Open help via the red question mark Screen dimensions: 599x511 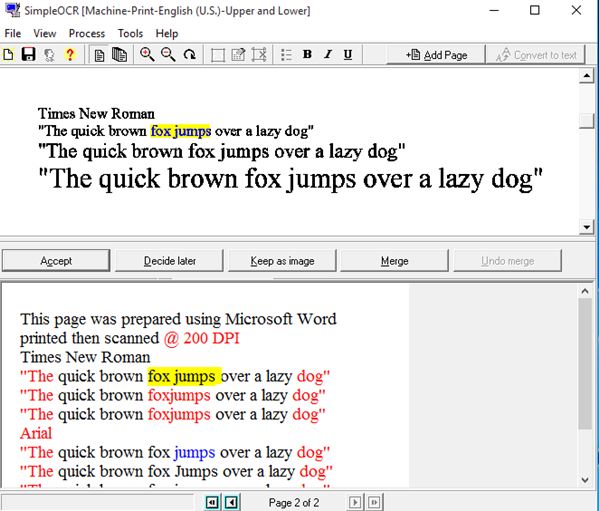(70, 55)
